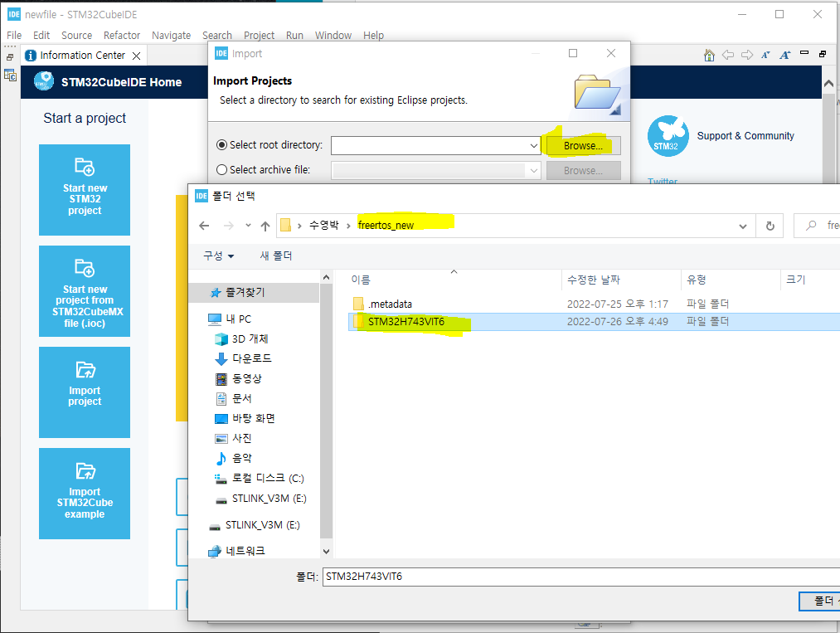Screen dimensions: 840x633
Task: Select the 사진 folder
Action: pyautogui.click(x=241, y=438)
